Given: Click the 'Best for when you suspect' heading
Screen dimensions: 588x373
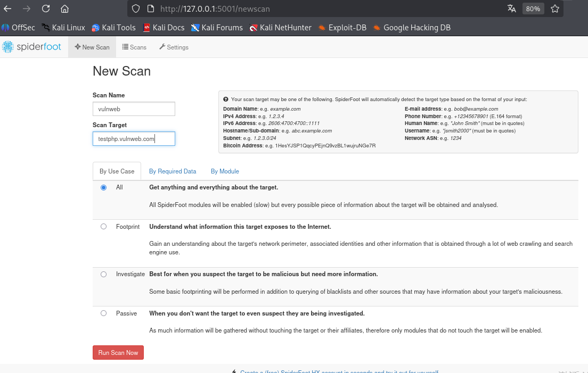Looking at the screenshot, I should (263, 274).
